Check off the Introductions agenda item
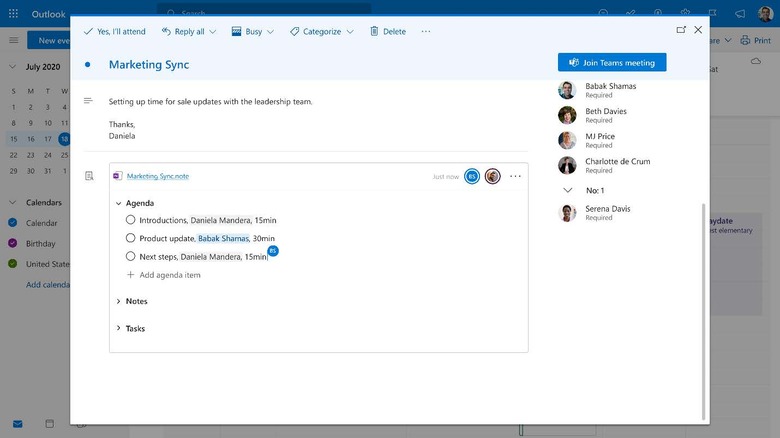This screenshot has height=438, width=780. (130, 219)
